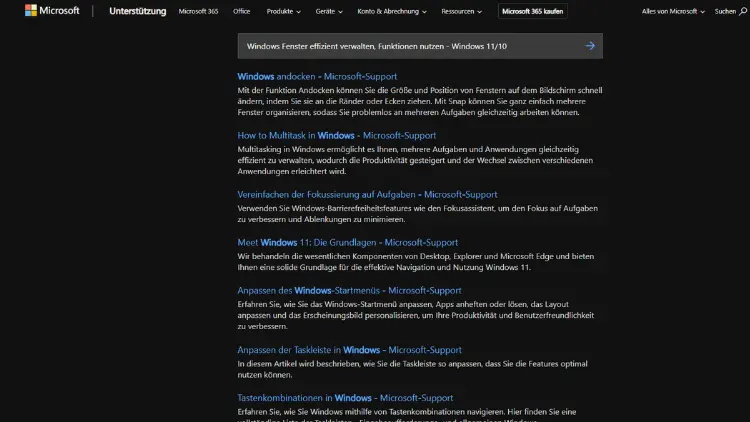Expand the Geräte dropdown
Screen dimensions: 750x422
pos(329,11)
